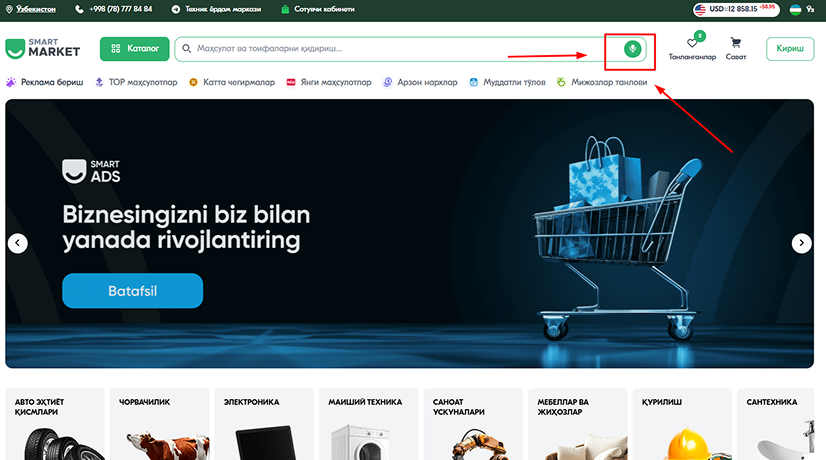Click the Telegram support center icon
This screenshot has width=826, height=460.
click(x=176, y=9)
